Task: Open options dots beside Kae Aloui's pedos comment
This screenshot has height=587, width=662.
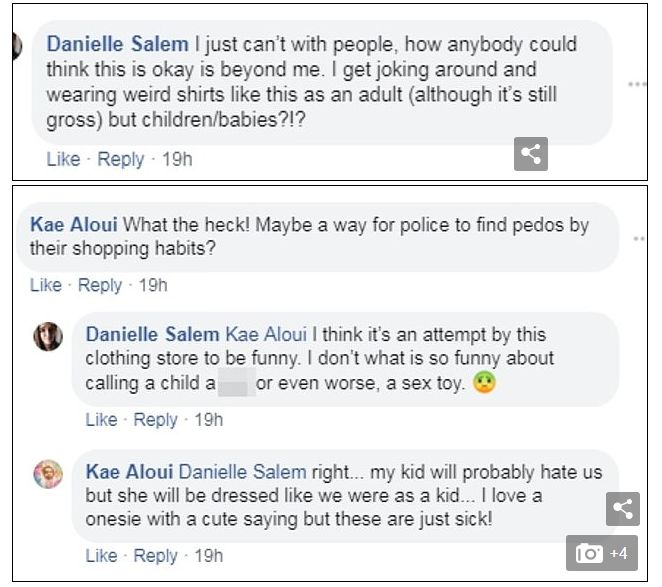Action: click(639, 237)
